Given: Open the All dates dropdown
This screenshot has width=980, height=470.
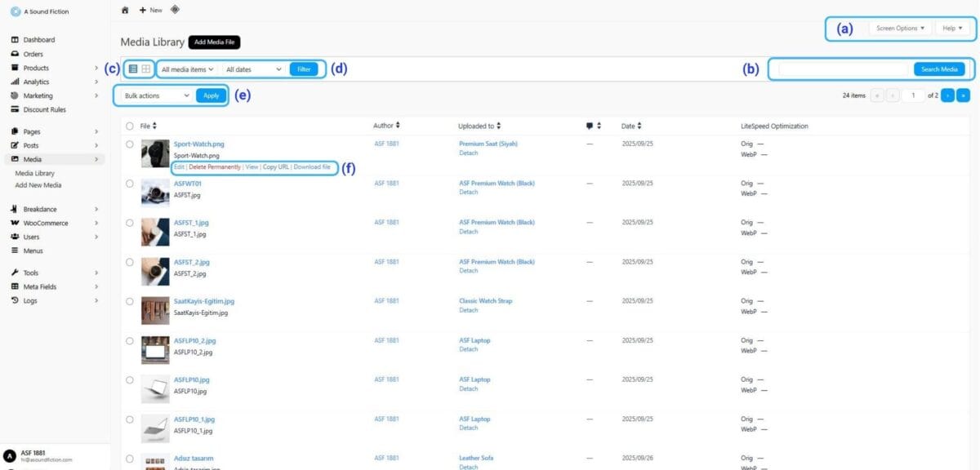Looking at the screenshot, I should point(253,69).
